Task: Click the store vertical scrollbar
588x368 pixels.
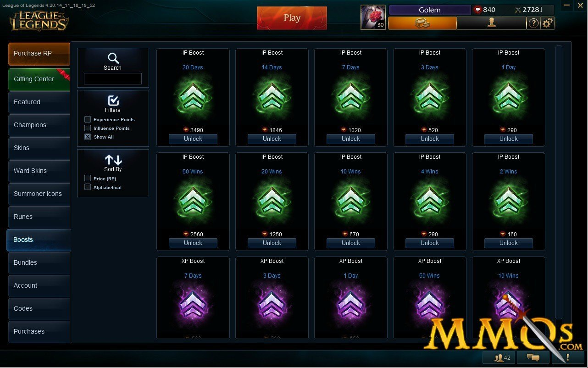Action: tap(559, 182)
